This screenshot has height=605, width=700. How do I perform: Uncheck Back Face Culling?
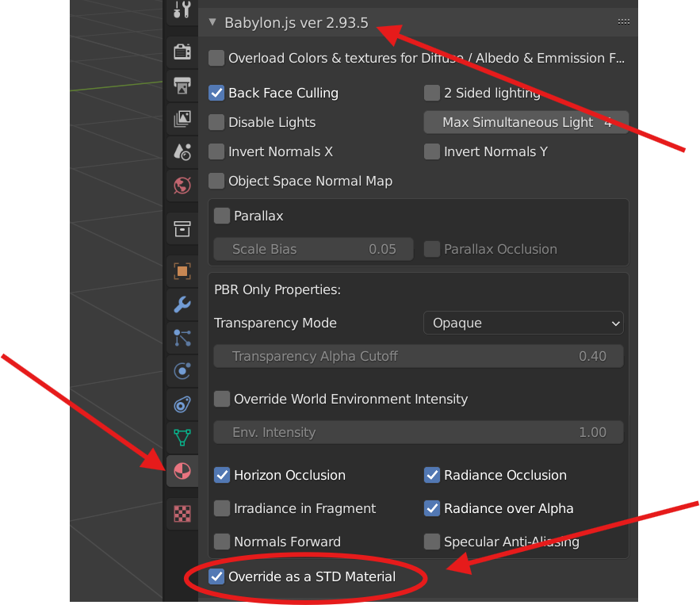coord(216,93)
